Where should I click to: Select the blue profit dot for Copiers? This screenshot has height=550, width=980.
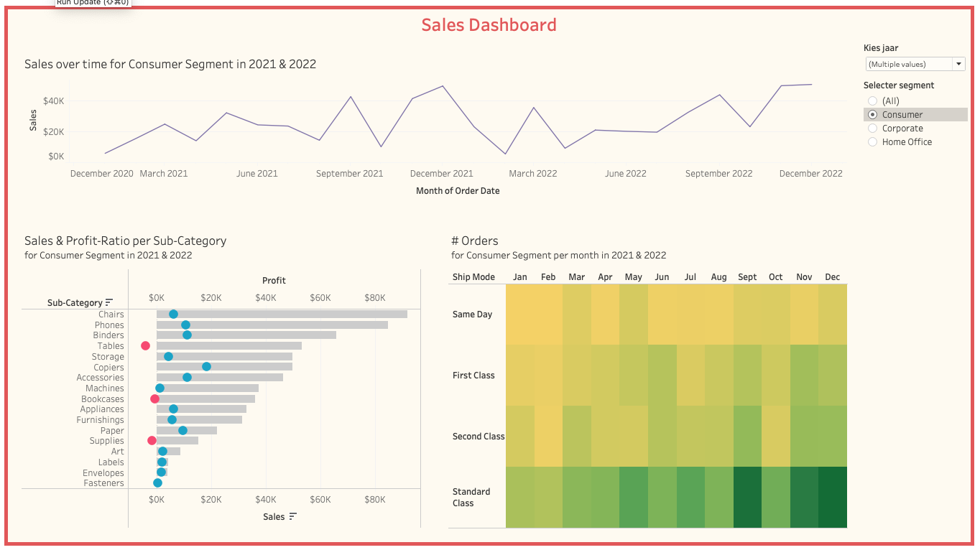[206, 367]
